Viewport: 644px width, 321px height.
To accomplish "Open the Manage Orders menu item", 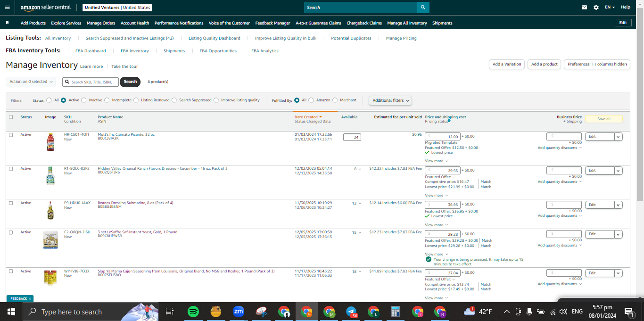I will (x=101, y=23).
